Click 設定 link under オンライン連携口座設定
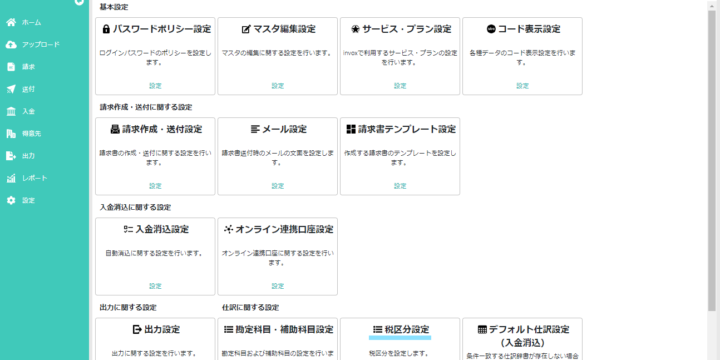720x360 pixels. [x=278, y=286]
